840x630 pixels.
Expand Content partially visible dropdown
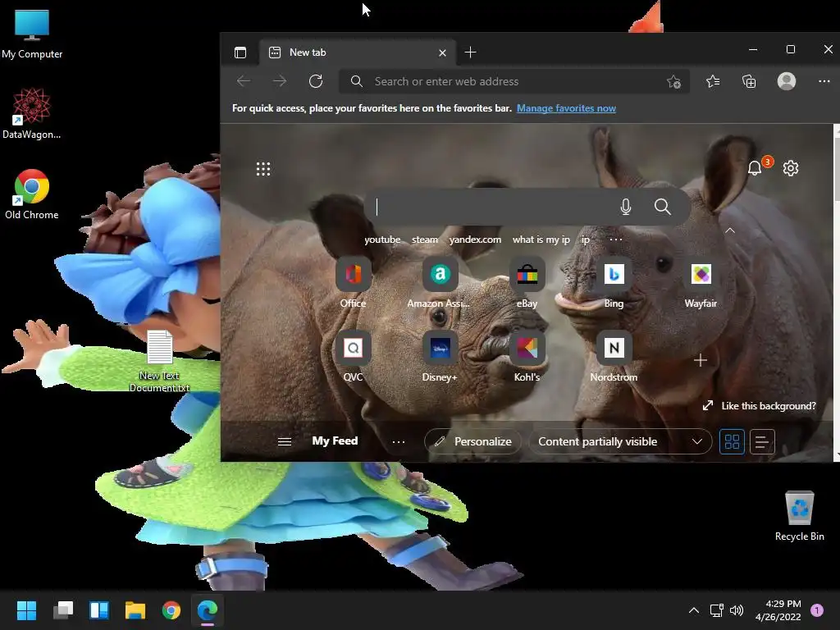(x=620, y=442)
